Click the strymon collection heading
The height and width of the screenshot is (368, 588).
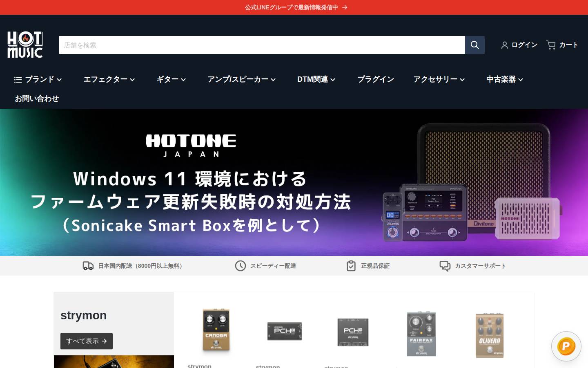coord(84,315)
